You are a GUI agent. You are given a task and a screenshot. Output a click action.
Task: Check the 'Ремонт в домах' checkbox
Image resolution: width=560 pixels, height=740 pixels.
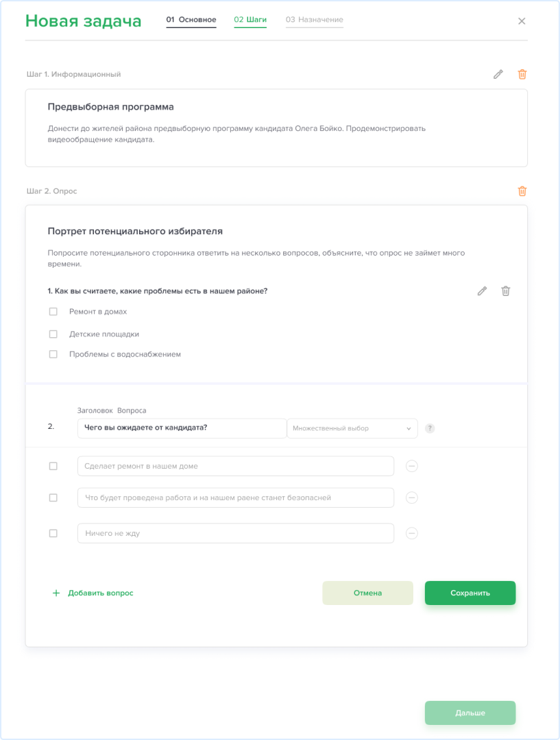point(53,312)
